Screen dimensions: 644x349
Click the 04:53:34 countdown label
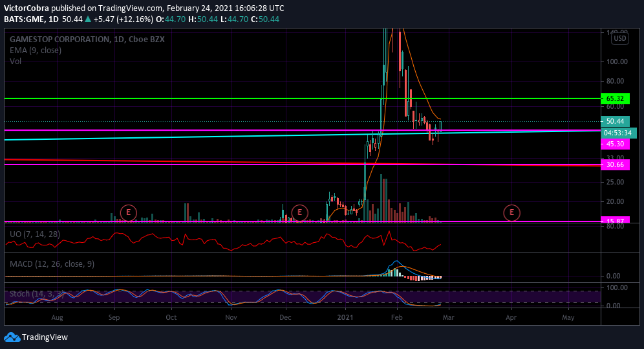point(618,133)
